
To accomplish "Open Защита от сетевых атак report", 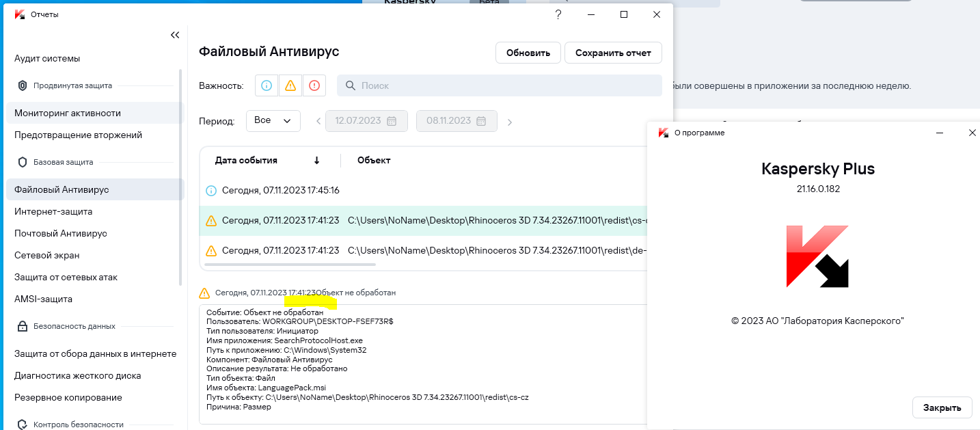I will coord(66,278).
